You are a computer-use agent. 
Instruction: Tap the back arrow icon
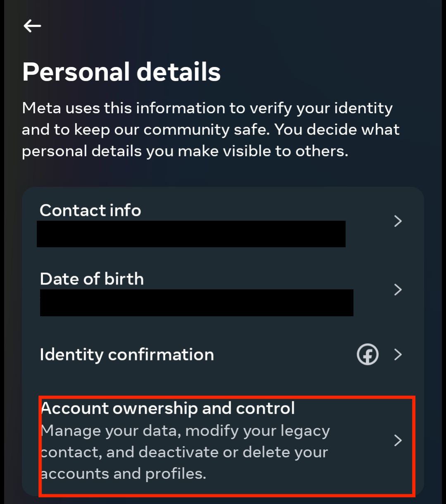coord(32,26)
